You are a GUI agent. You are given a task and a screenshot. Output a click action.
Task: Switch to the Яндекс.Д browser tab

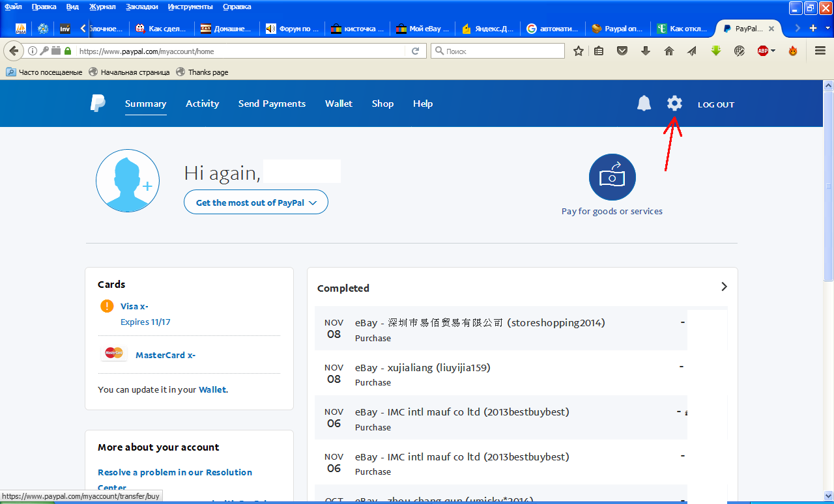point(487,29)
